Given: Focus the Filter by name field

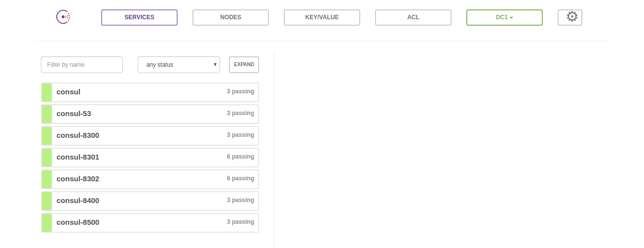Looking at the screenshot, I should coord(82,65).
